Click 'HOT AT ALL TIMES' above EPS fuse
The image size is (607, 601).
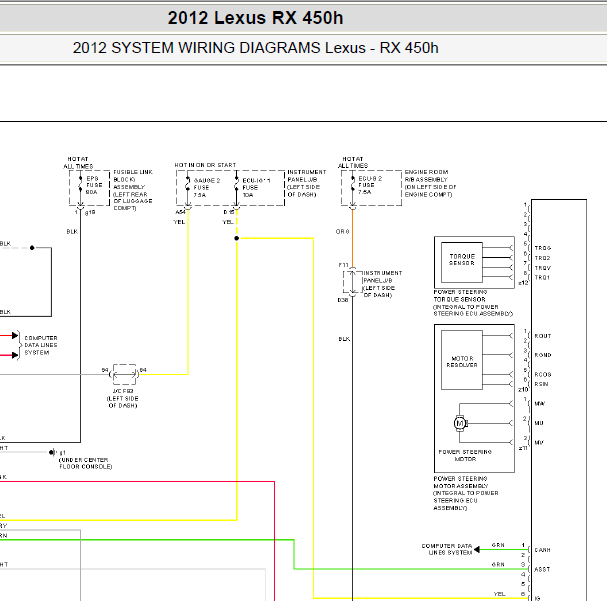click(78, 163)
